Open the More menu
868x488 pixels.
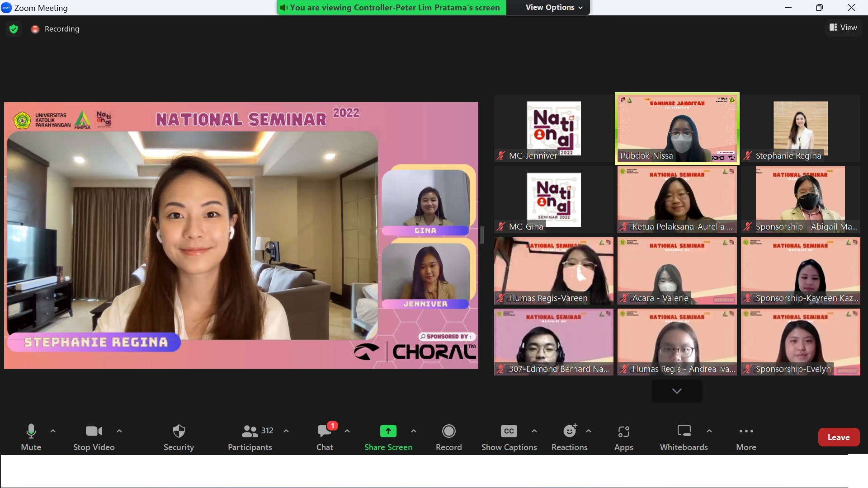(746, 432)
